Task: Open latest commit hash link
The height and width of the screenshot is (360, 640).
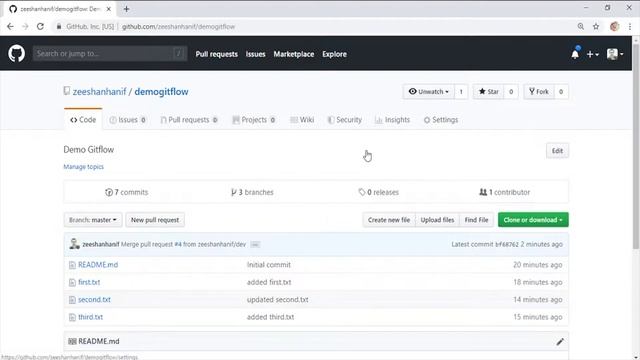Action: 507,244
